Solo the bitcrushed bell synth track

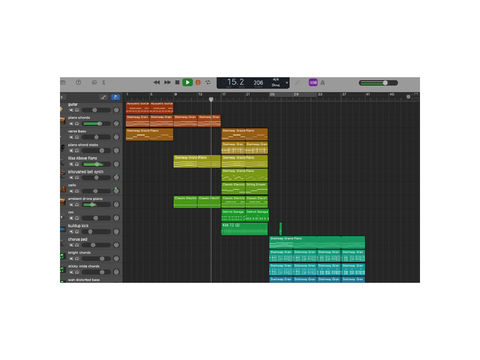point(77,178)
